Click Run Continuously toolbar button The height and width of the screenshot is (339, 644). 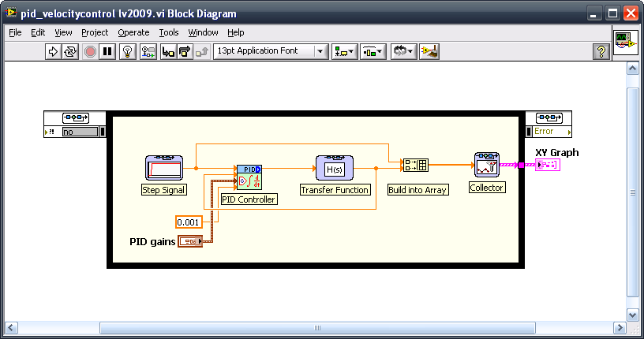click(71, 51)
